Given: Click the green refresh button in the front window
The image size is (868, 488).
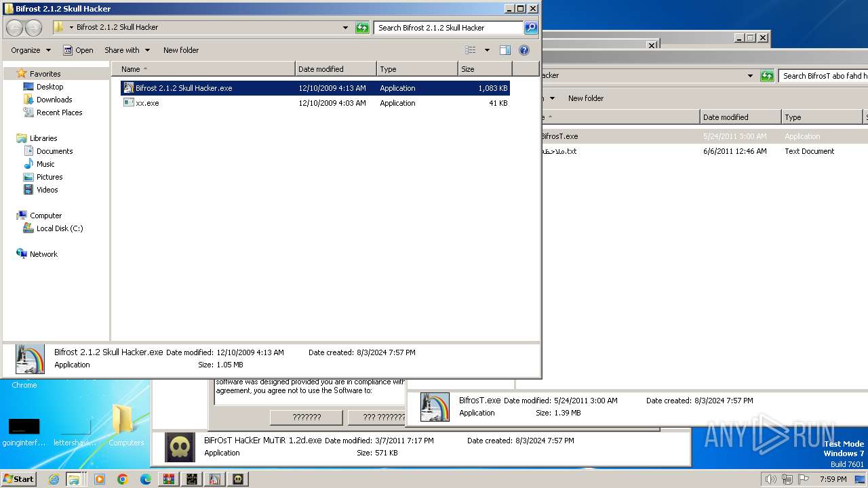Looking at the screenshot, I should point(362,28).
